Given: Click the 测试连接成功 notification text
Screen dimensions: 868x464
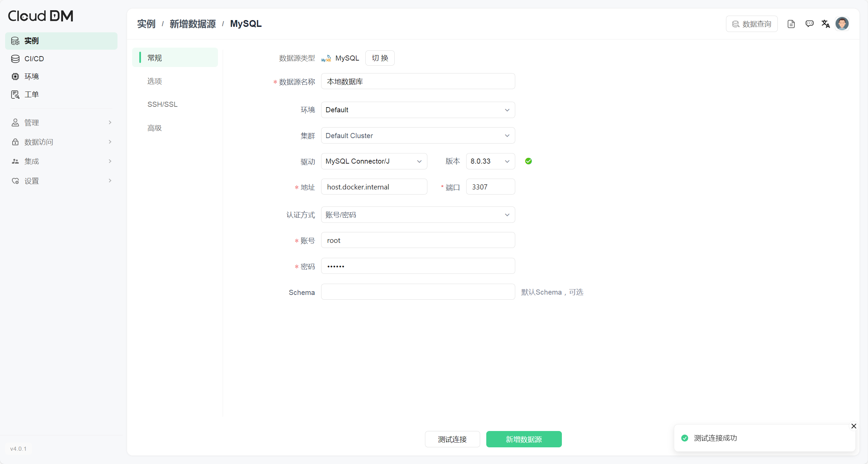Looking at the screenshot, I should point(715,438).
